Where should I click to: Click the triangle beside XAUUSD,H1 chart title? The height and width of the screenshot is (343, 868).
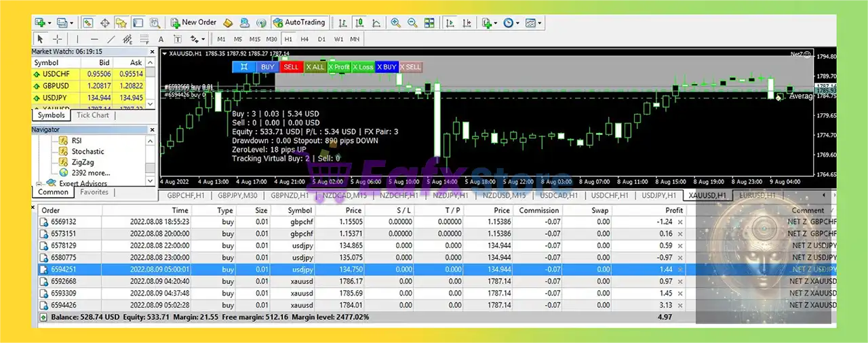(165, 54)
